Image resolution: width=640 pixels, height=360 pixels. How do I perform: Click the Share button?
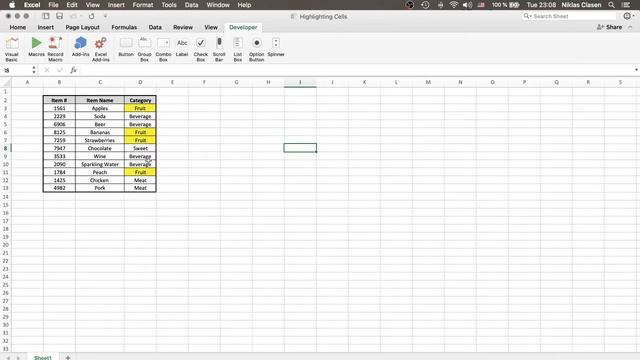pos(609,27)
